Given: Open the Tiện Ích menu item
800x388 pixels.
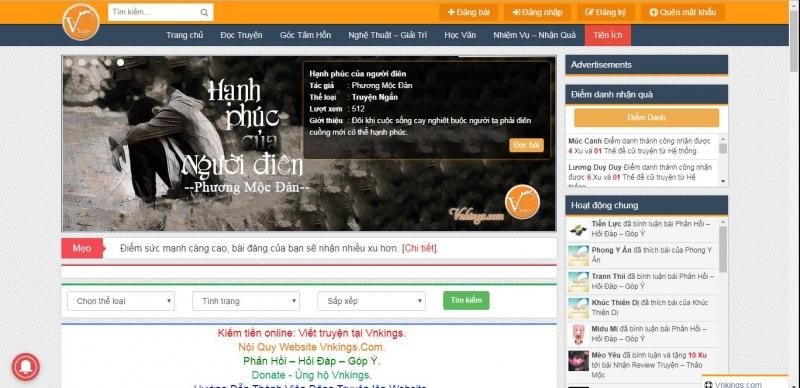Looking at the screenshot, I should click(x=608, y=35).
